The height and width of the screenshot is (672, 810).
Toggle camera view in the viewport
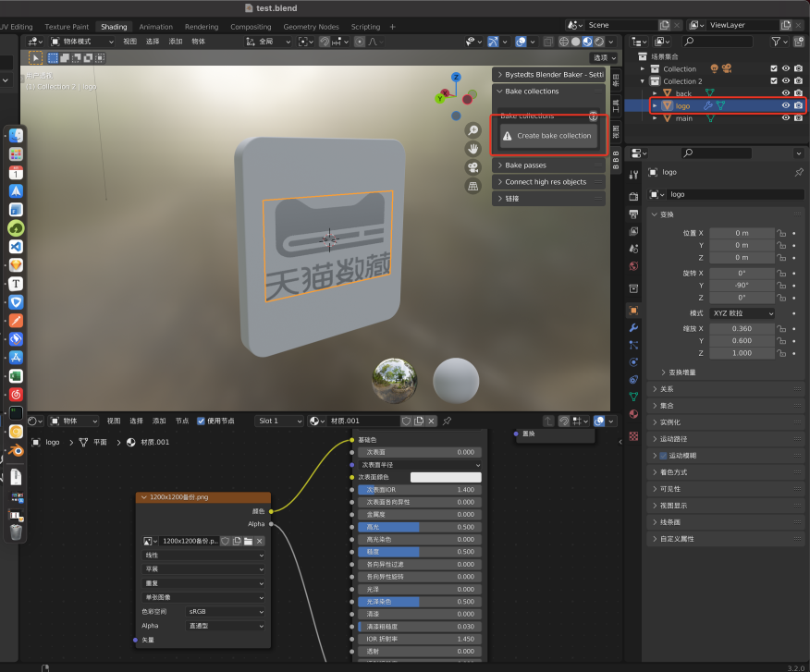pos(472,167)
